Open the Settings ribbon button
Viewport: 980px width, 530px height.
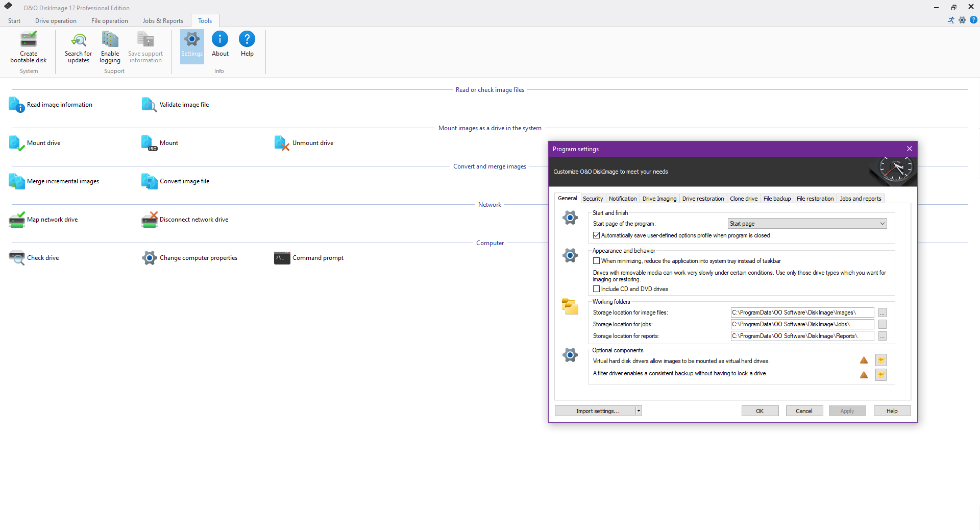point(192,46)
